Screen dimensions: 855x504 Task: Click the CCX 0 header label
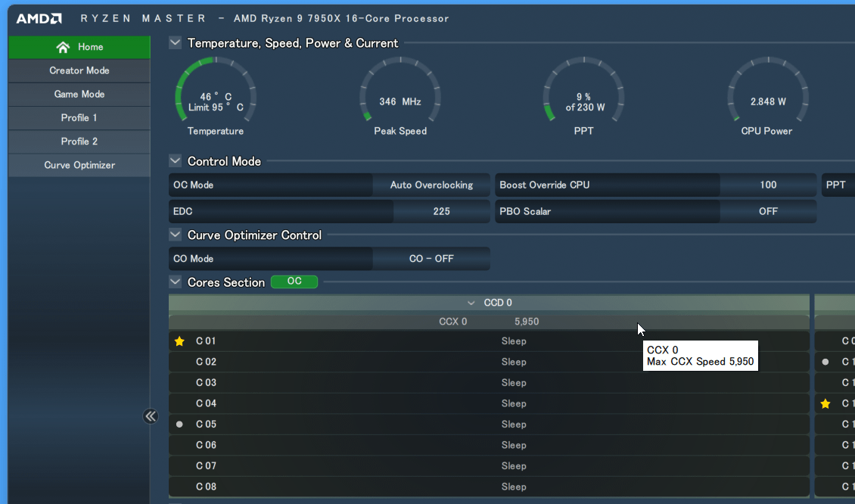pyautogui.click(x=453, y=322)
